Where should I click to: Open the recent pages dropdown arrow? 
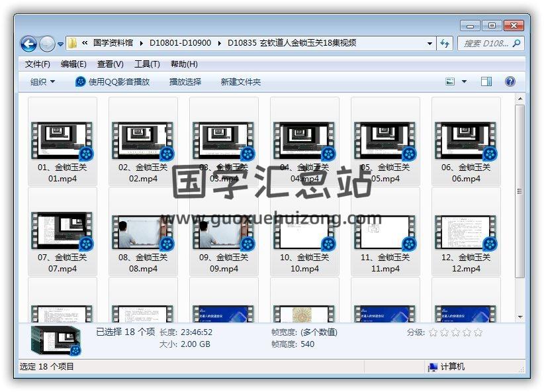click(x=61, y=44)
